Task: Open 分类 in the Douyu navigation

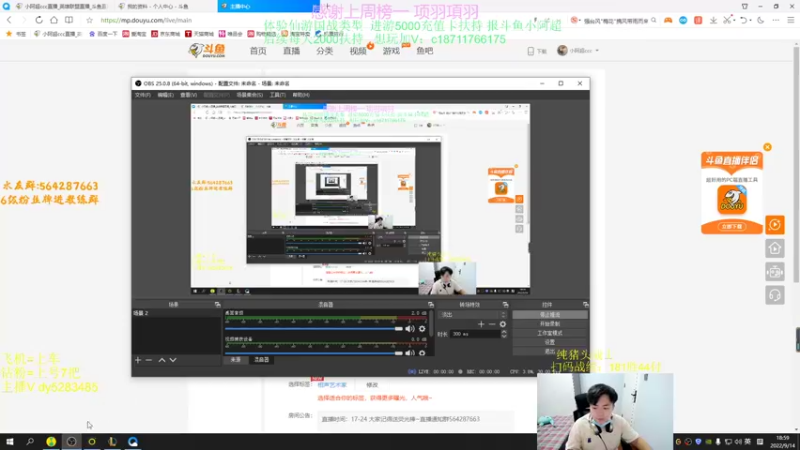Action: [x=324, y=51]
